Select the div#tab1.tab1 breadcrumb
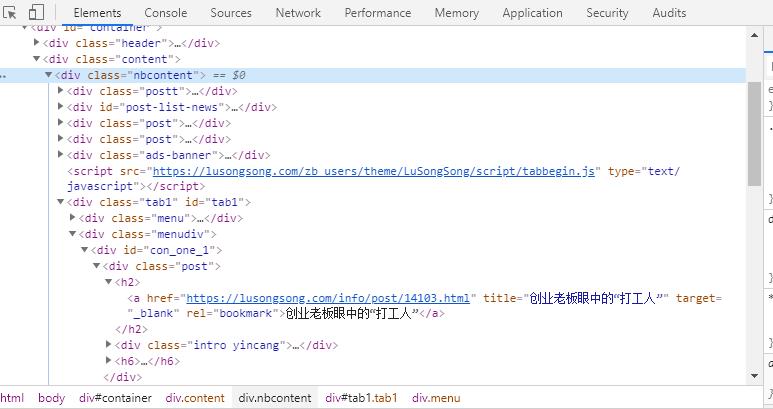 click(361, 398)
